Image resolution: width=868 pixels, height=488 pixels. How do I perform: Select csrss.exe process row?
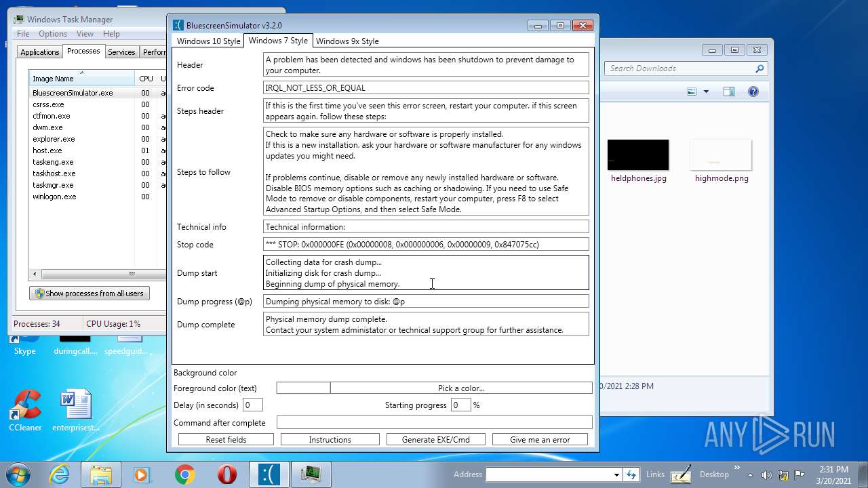[97, 104]
